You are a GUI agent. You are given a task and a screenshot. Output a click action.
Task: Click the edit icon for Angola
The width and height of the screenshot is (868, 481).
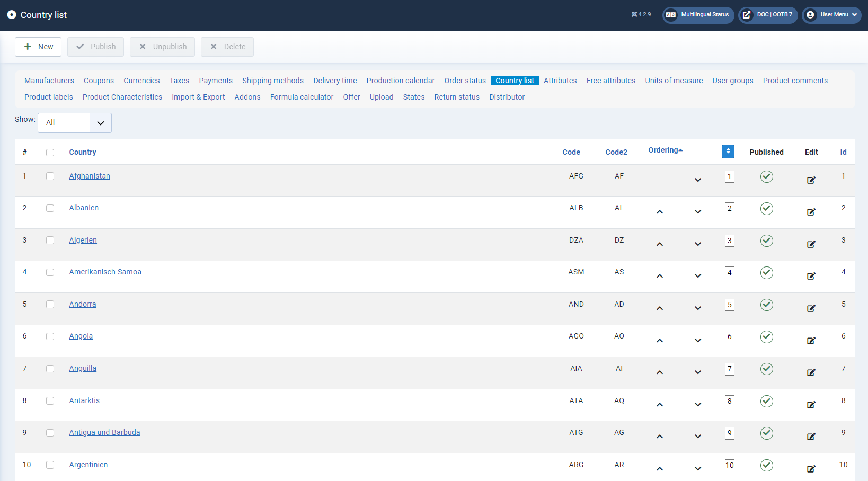pyautogui.click(x=811, y=341)
